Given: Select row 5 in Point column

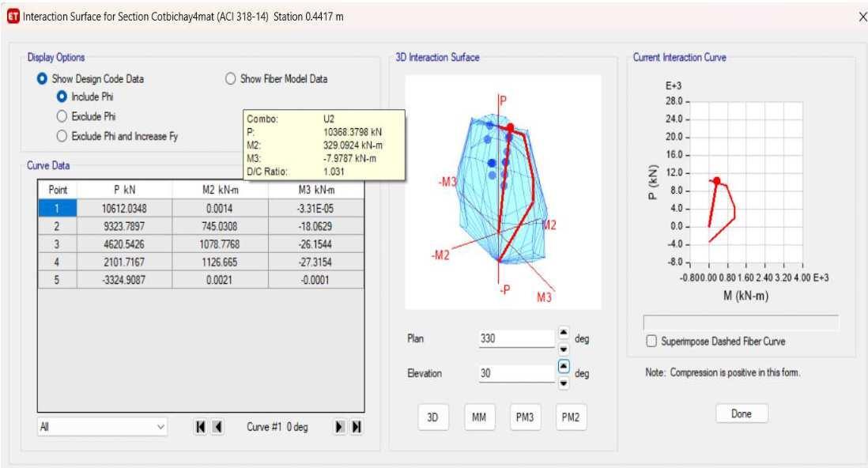Looking at the screenshot, I should (57, 280).
